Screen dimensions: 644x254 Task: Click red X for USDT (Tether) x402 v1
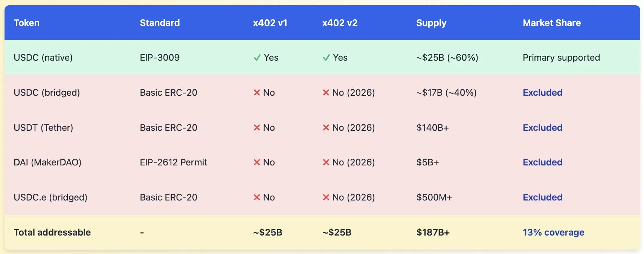point(257,128)
